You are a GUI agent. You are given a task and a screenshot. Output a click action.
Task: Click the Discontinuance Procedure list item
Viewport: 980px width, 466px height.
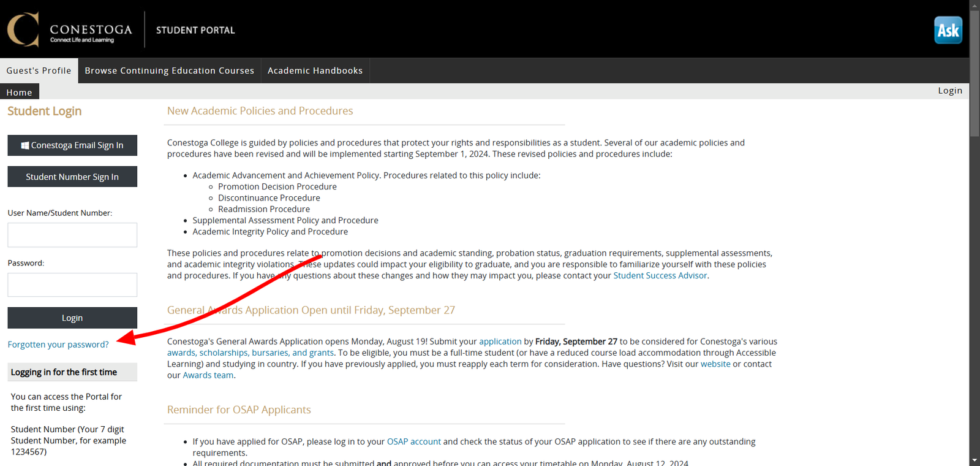(x=269, y=198)
